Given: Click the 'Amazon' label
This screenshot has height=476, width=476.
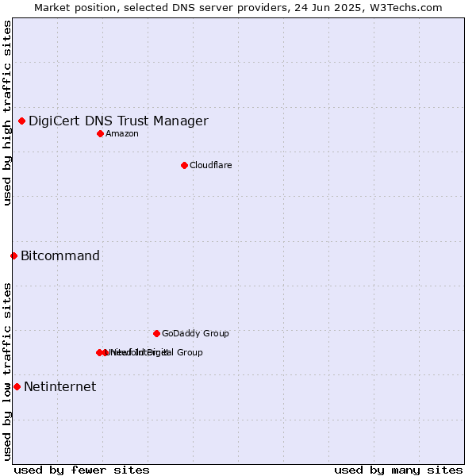Looking at the screenshot, I should [x=122, y=134].
